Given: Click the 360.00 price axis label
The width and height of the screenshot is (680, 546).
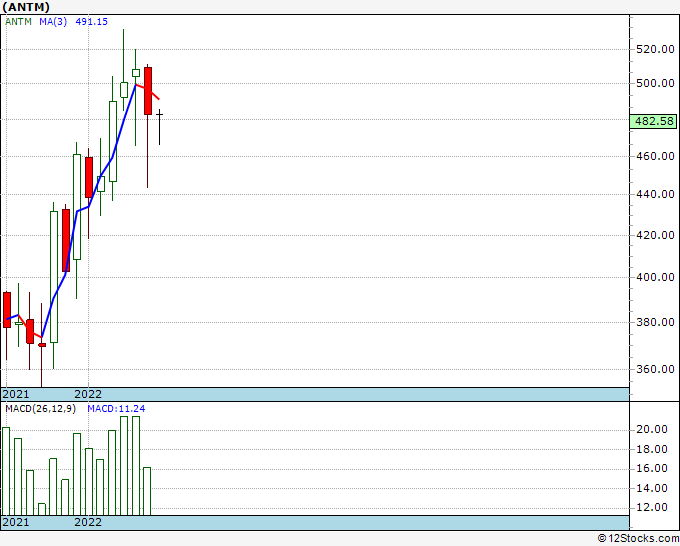Looking at the screenshot, I should (x=655, y=369).
